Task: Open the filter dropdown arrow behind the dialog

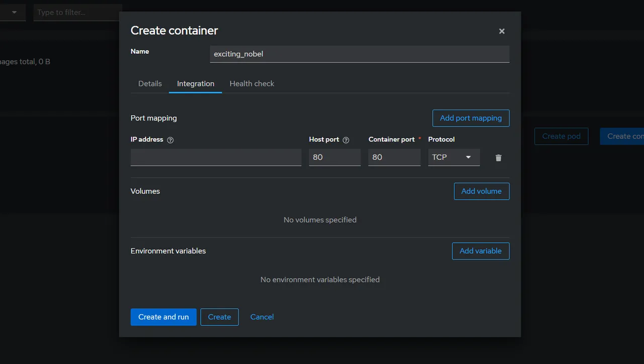Action: (14, 12)
